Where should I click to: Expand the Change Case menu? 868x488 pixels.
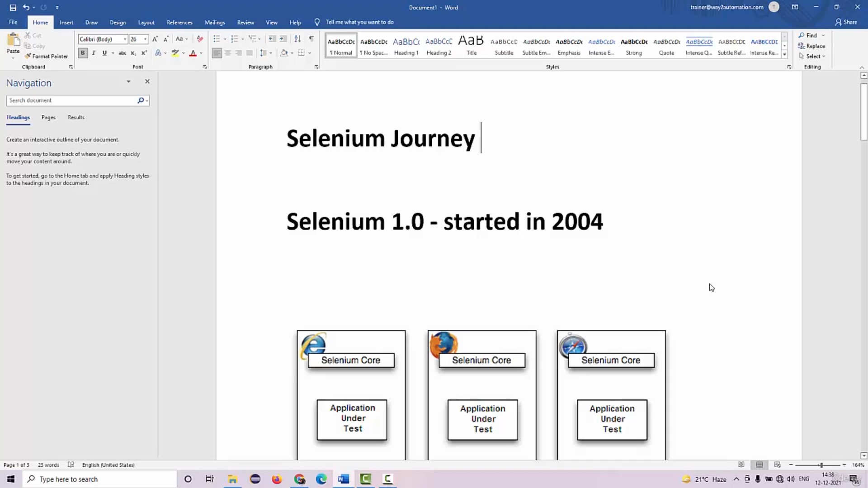click(x=182, y=39)
